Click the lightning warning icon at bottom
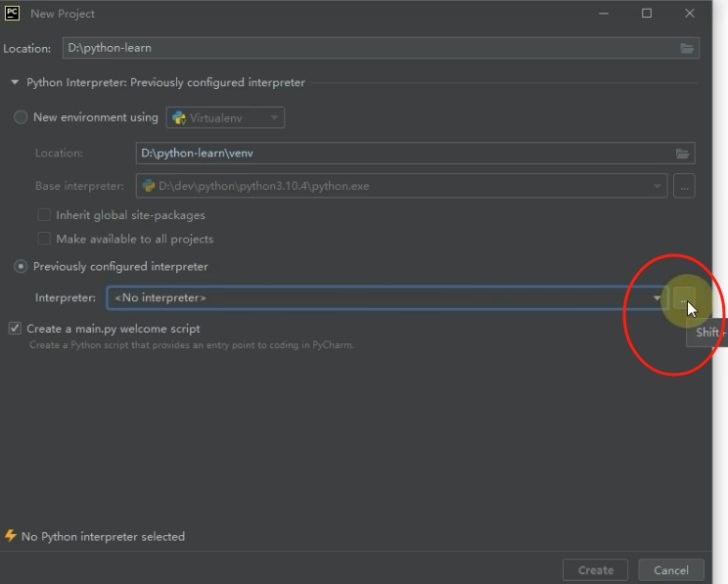 10,536
